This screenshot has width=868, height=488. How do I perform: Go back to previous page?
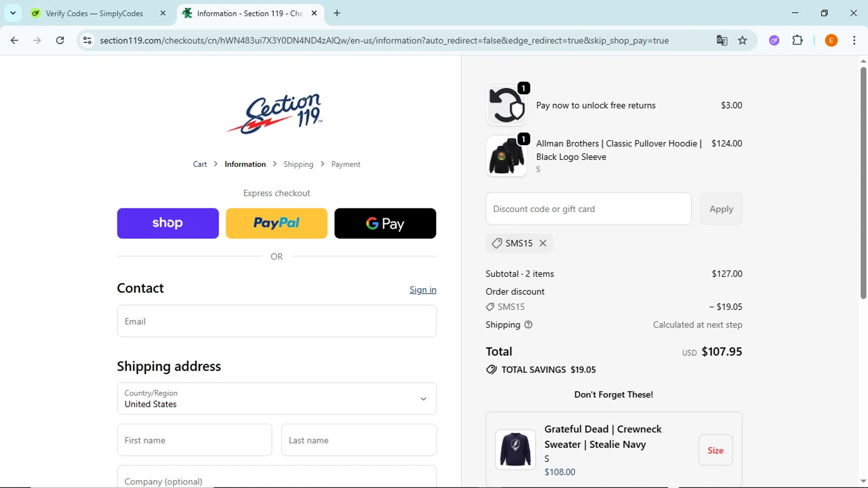[x=14, y=41]
